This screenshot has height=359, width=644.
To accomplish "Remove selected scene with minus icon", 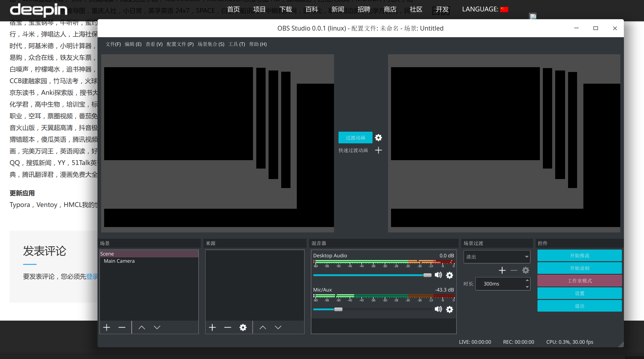I will (x=122, y=328).
